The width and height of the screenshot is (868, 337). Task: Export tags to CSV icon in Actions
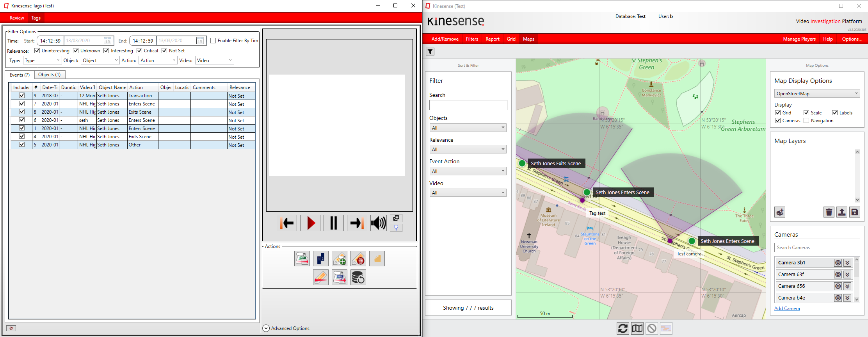[x=302, y=259]
